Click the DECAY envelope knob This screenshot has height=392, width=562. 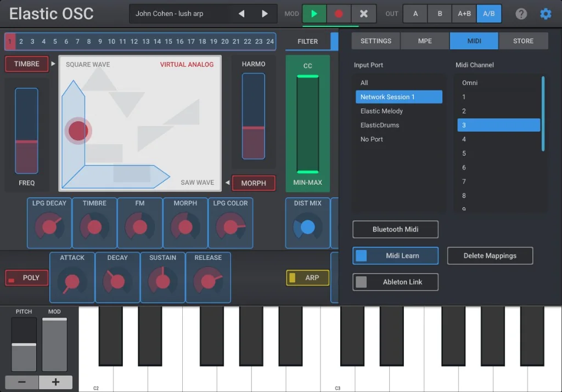tap(117, 281)
